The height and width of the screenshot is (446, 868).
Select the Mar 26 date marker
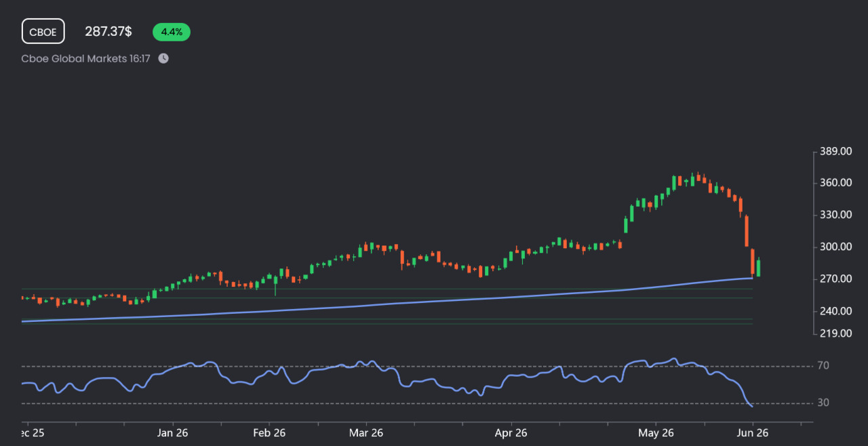[x=366, y=432]
